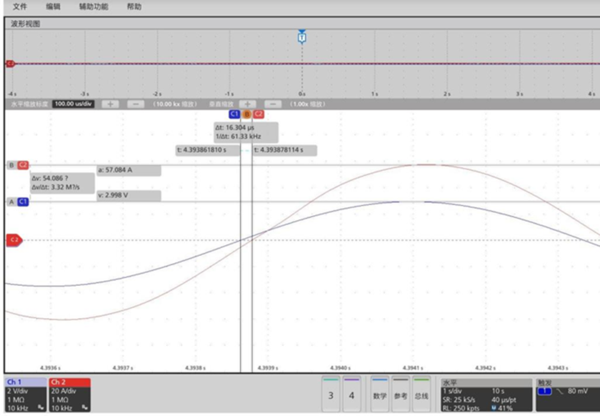Image resolution: width=600 pixels, height=416 pixels.
Task: Add channel 4 to the display
Action: pyautogui.click(x=351, y=397)
